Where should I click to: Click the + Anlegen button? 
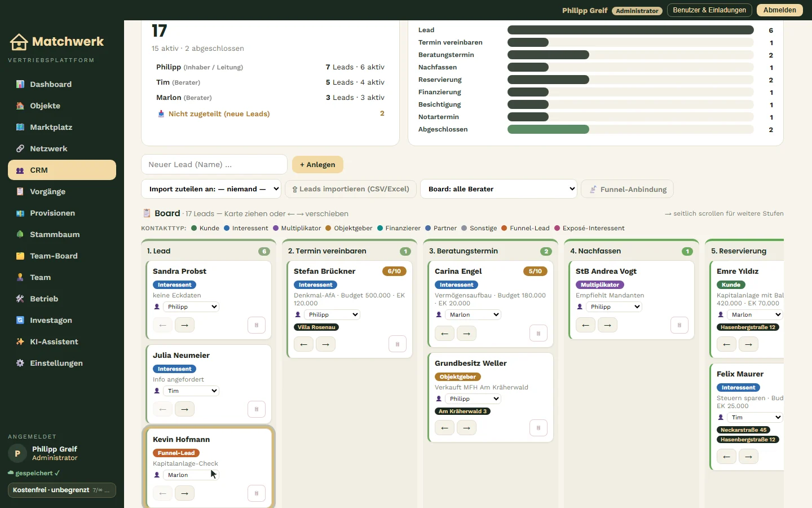click(317, 165)
